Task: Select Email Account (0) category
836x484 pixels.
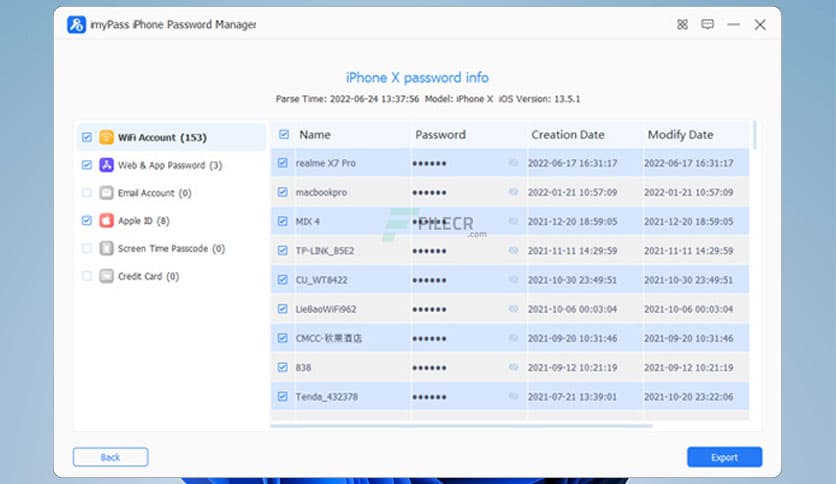Action: [x=155, y=193]
